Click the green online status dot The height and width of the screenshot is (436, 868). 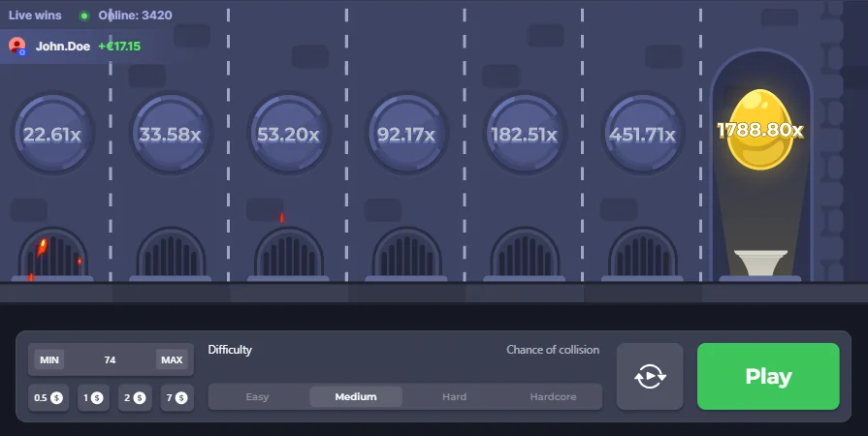click(x=84, y=16)
